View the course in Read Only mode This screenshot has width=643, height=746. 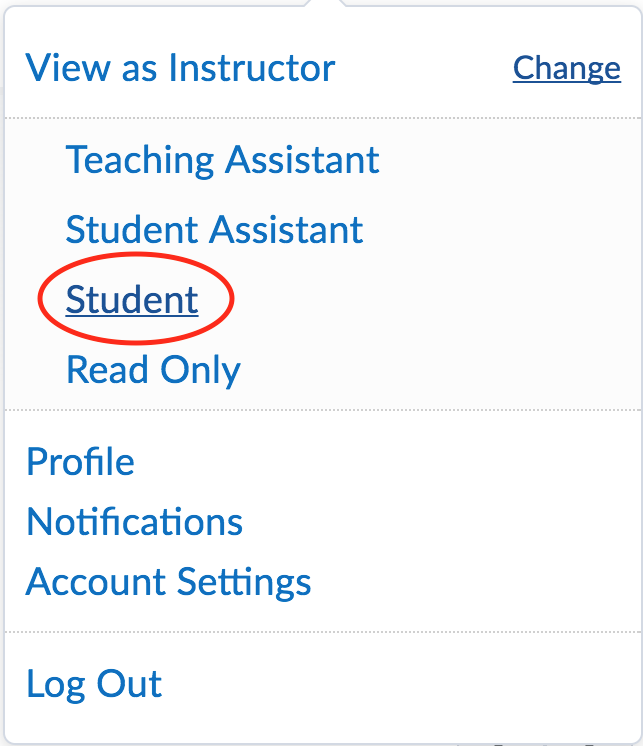point(153,370)
